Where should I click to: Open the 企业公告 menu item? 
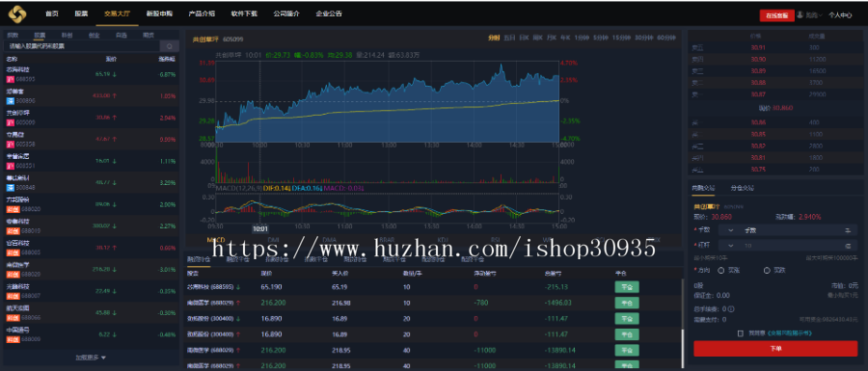(329, 13)
